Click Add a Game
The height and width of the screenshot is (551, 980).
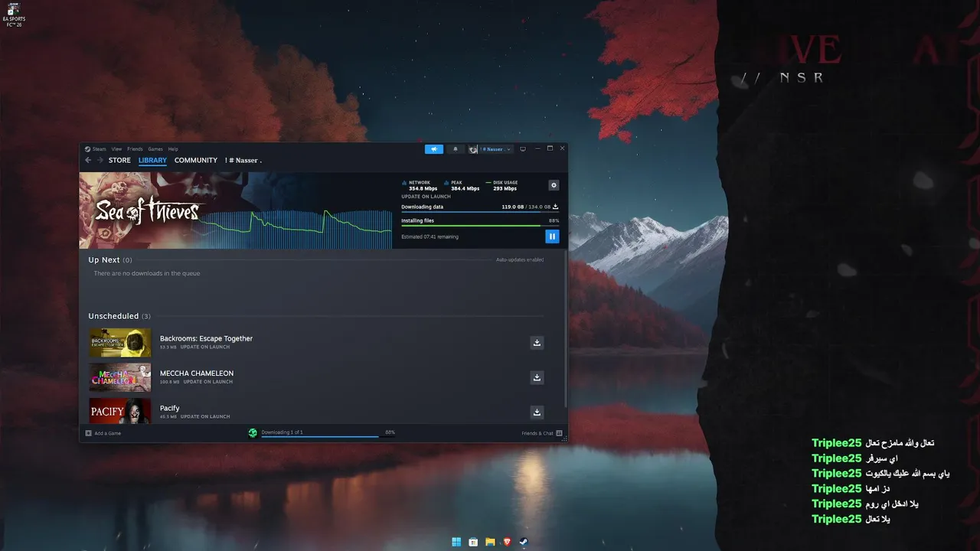coord(108,433)
